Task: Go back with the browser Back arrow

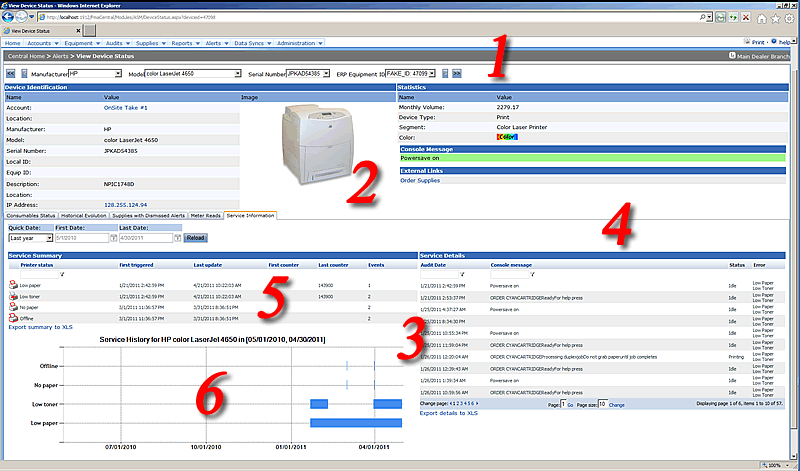Action: click(8, 17)
